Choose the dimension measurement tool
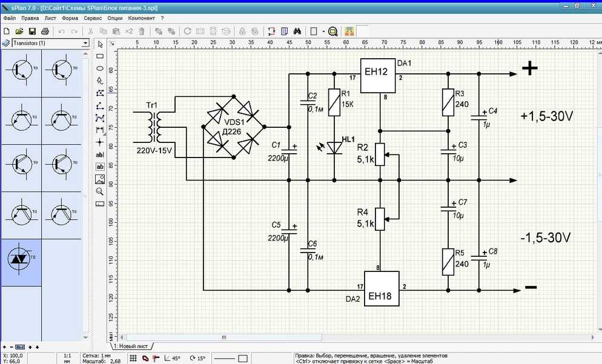This screenshot has width=602, height=364. pos(100,130)
